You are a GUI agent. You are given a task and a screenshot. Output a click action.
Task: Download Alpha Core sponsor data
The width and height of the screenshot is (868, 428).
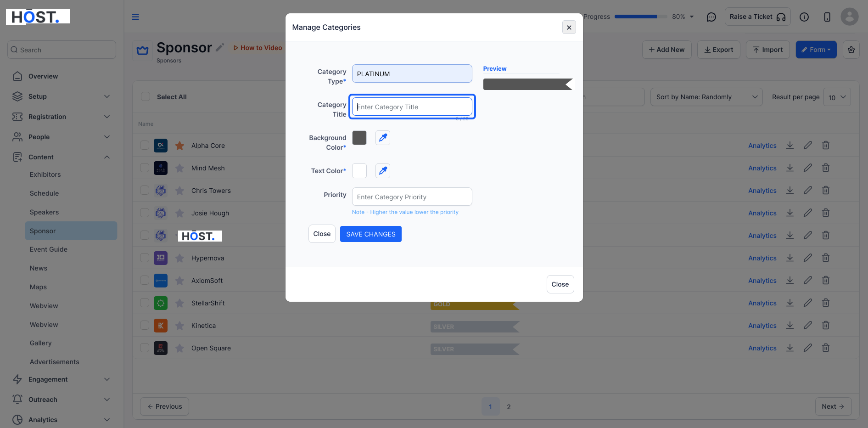click(790, 146)
